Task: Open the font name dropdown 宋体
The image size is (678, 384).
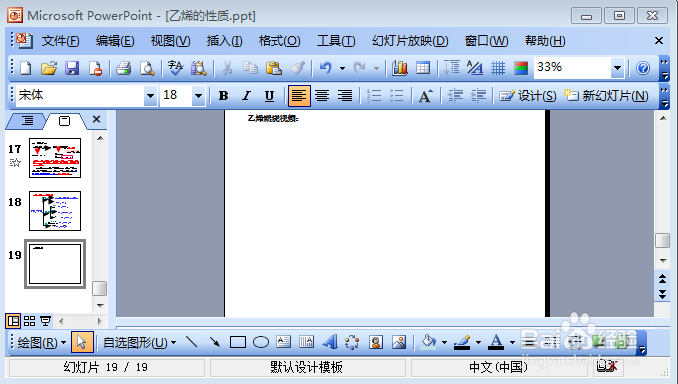Action: coord(150,96)
